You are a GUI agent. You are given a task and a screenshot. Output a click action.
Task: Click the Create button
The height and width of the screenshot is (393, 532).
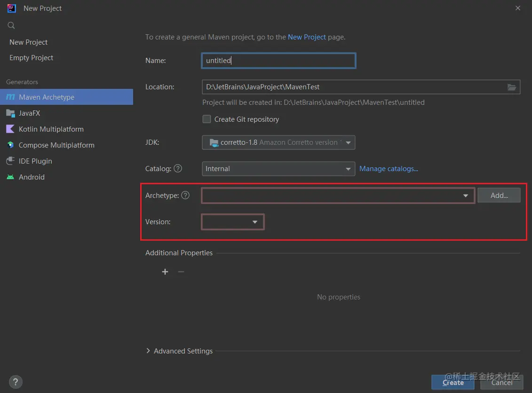click(453, 382)
